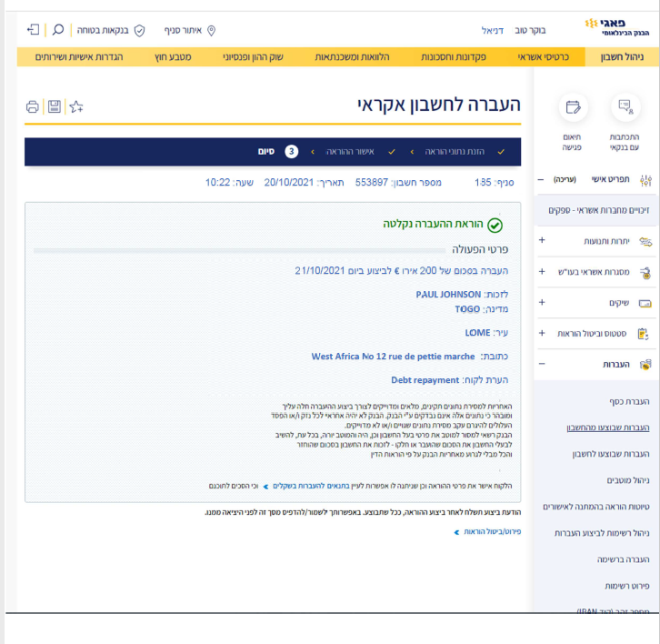This screenshot has height=644, width=660.
Task: Open the הגדרות אישיות ושירותים menu
Action: 79,57
